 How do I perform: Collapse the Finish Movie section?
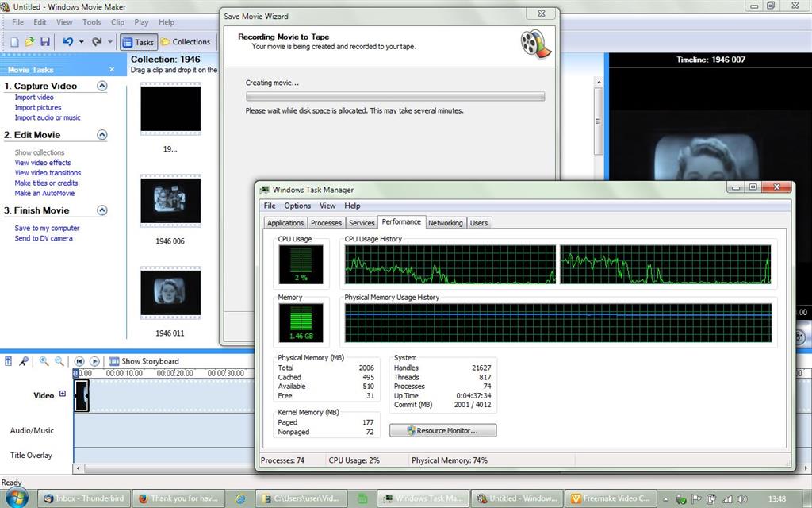(x=102, y=210)
